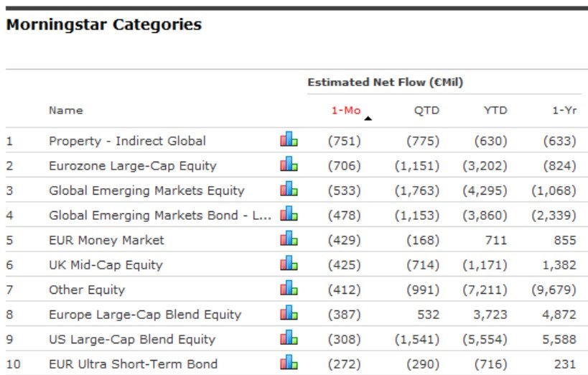Click chart icon for Property - Indirect Global
588x375 pixels.
point(289,140)
